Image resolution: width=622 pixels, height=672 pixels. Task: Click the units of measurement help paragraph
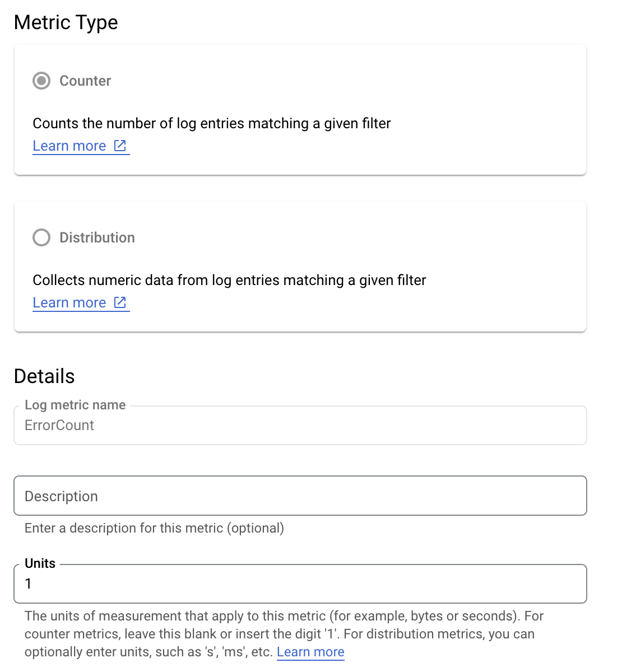point(280,634)
